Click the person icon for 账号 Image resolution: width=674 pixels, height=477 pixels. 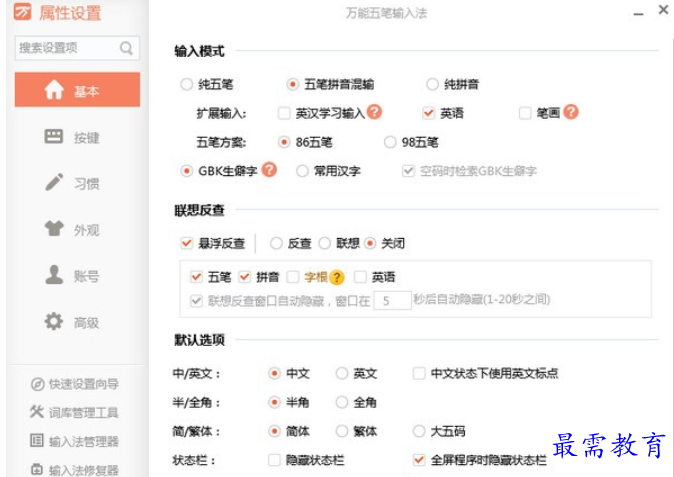[54, 275]
